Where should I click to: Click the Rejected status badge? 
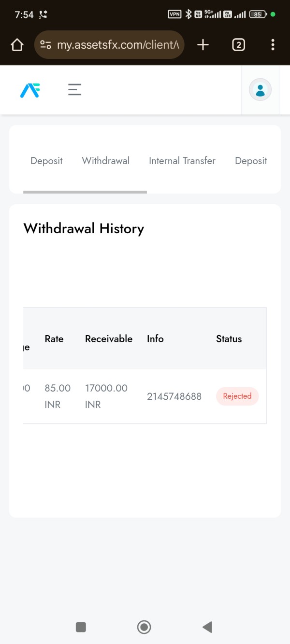coord(237,396)
